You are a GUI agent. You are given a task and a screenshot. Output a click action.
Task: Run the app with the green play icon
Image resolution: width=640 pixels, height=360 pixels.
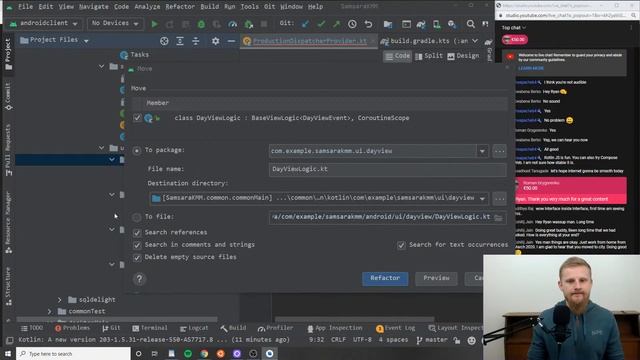pos(154,24)
